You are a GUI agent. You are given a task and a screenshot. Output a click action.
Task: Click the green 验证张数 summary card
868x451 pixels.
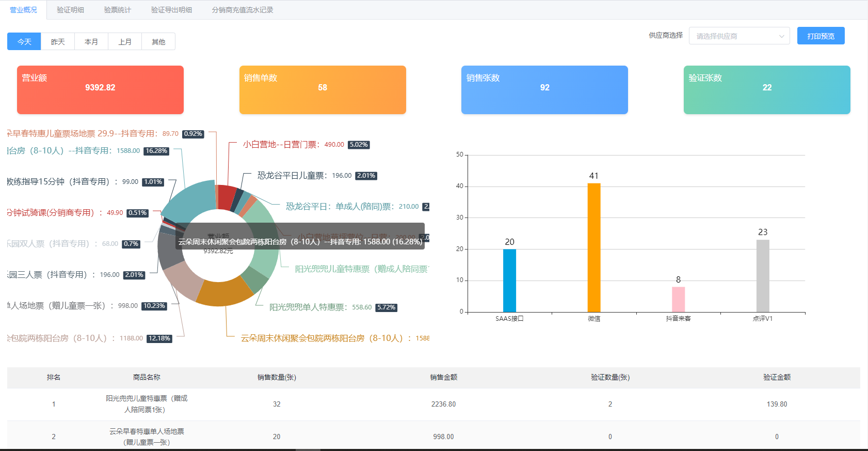pos(767,90)
